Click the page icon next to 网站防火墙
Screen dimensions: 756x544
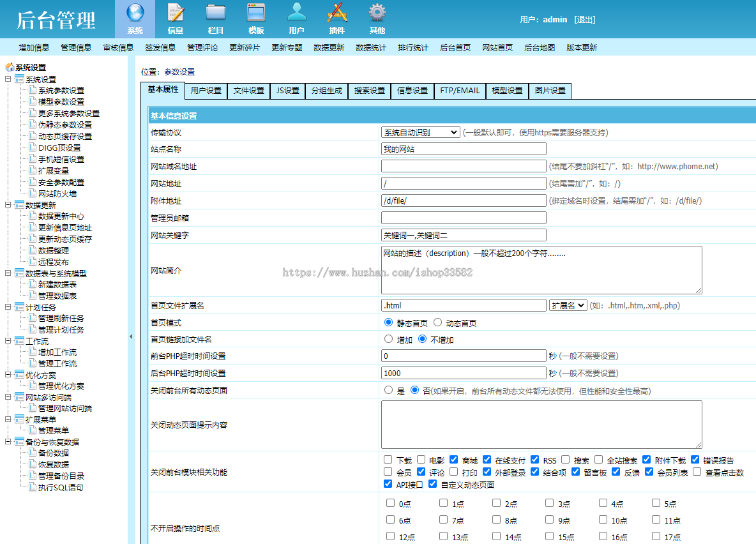click(33, 193)
